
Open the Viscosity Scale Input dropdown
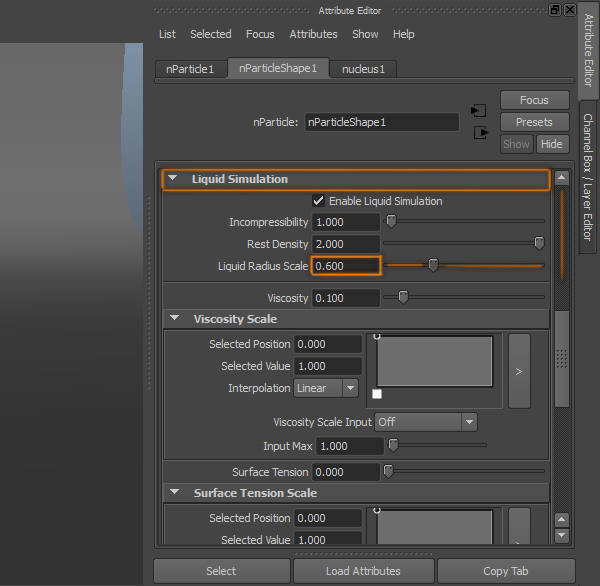click(426, 422)
